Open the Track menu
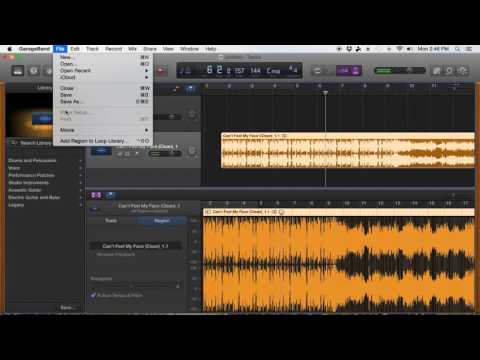Image resolution: width=480 pixels, height=360 pixels. (92, 49)
